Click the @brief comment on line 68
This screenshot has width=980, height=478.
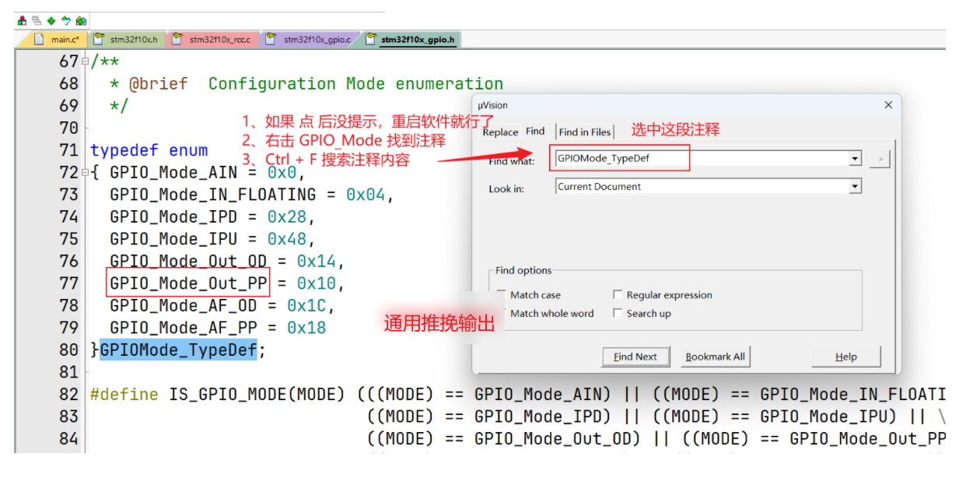coord(159,83)
